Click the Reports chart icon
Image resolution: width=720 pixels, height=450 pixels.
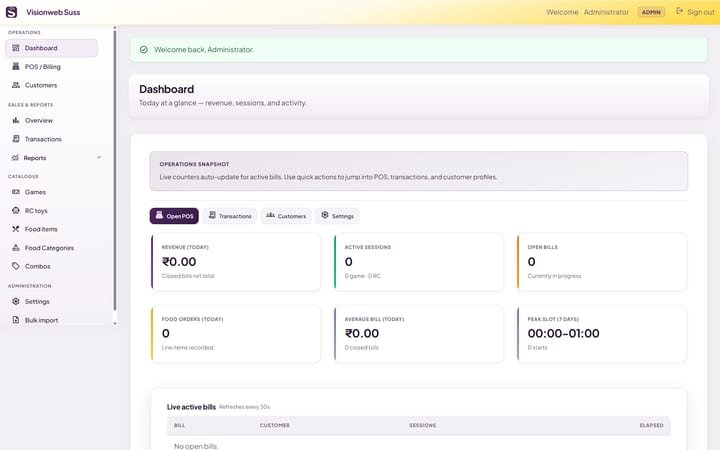coord(15,158)
